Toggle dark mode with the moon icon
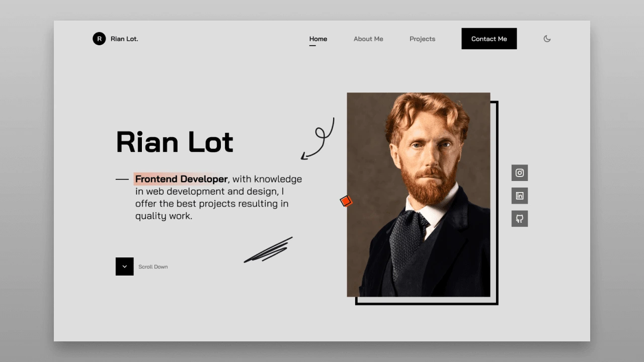 [547, 39]
